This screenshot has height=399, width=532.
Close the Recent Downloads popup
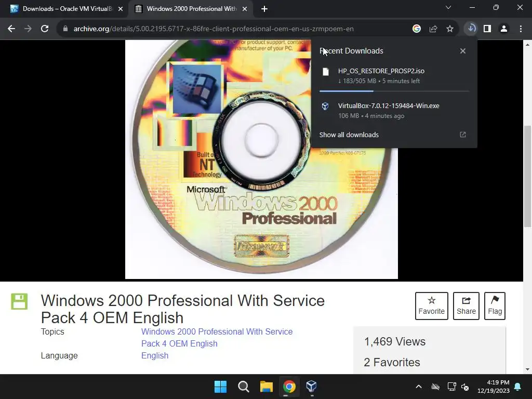pyautogui.click(x=463, y=51)
